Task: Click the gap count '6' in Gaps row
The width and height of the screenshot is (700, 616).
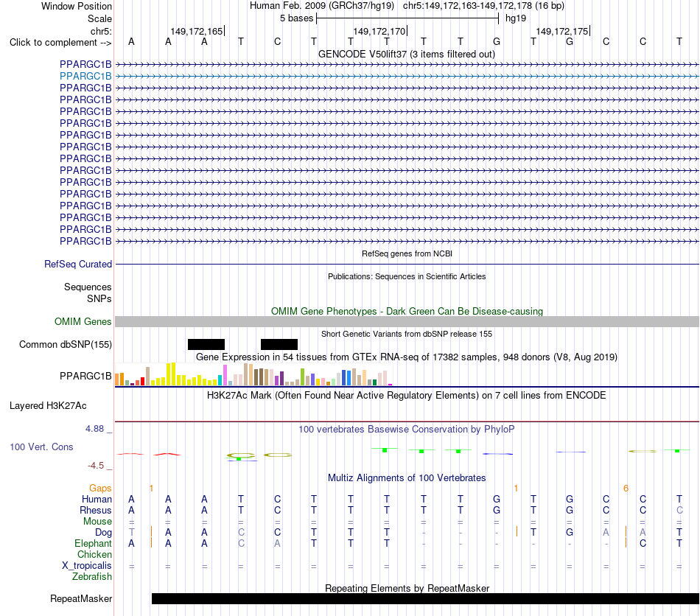Action: tap(626, 489)
